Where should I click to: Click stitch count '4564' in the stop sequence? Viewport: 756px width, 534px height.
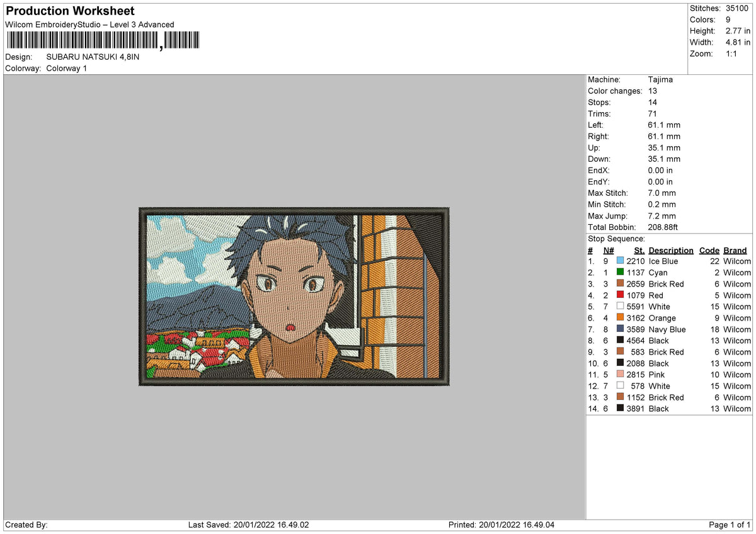click(x=636, y=341)
